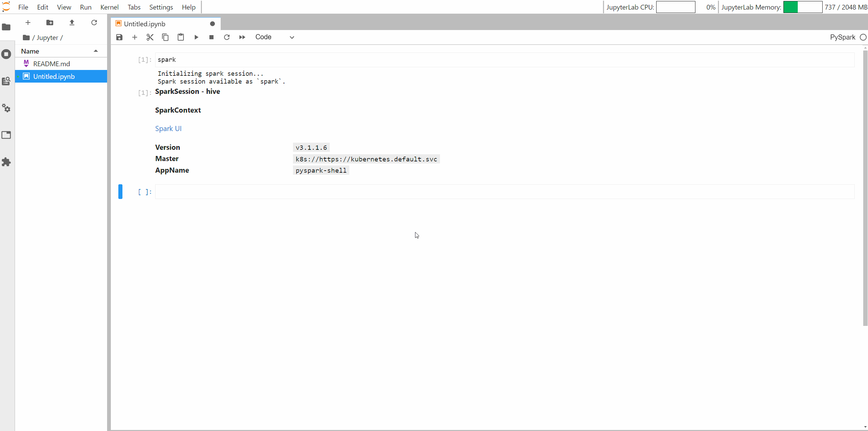Cut the selected cells
Image resolution: width=868 pixels, height=431 pixels.
point(150,37)
